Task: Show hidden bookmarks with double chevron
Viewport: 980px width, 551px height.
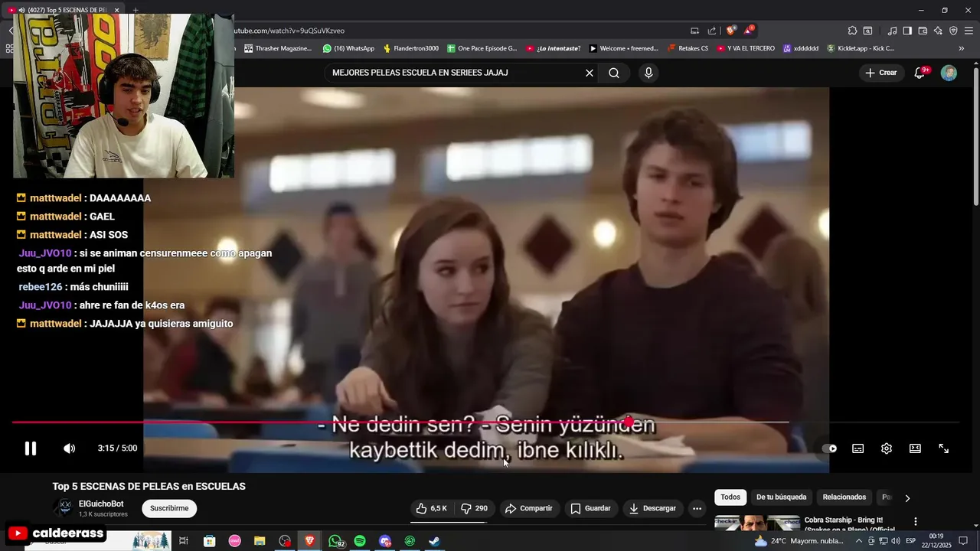Action: click(x=962, y=48)
